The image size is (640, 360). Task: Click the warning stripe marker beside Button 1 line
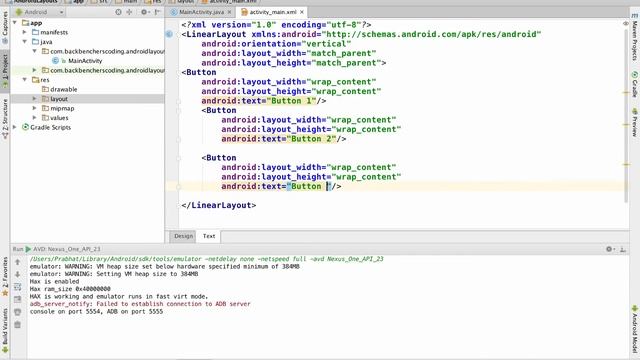(x=626, y=93)
